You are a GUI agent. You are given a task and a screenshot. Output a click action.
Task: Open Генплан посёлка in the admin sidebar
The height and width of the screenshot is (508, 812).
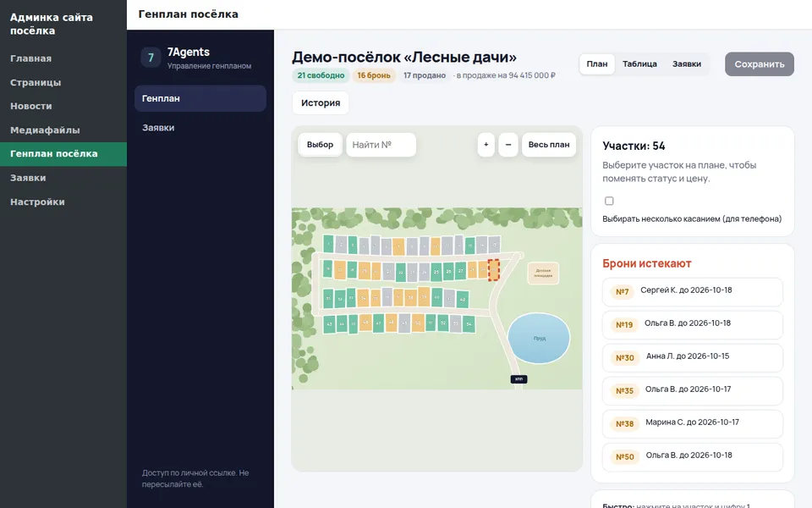tap(63, 154)
